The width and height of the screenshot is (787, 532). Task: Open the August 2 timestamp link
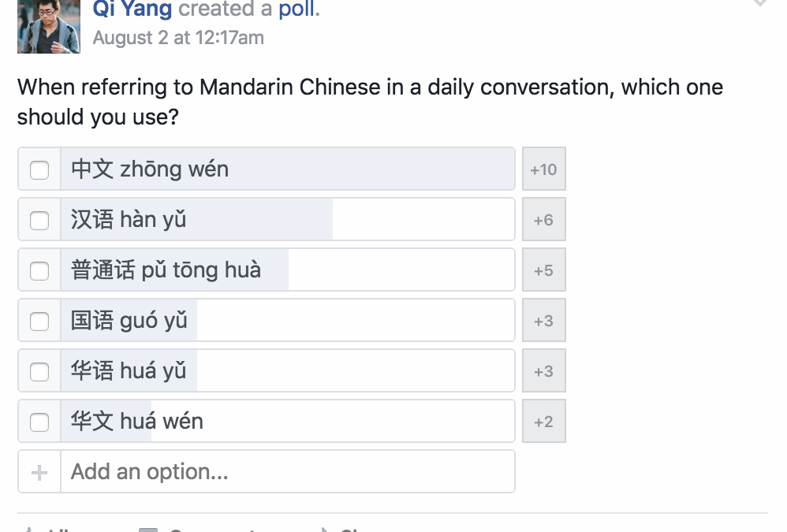pyautogui.click(x=178, y=38)
